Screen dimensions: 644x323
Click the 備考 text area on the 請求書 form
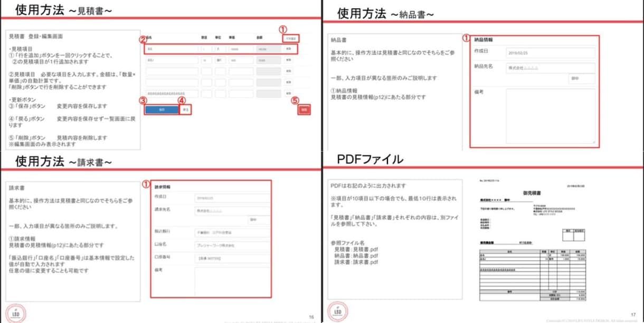point(232,281)
